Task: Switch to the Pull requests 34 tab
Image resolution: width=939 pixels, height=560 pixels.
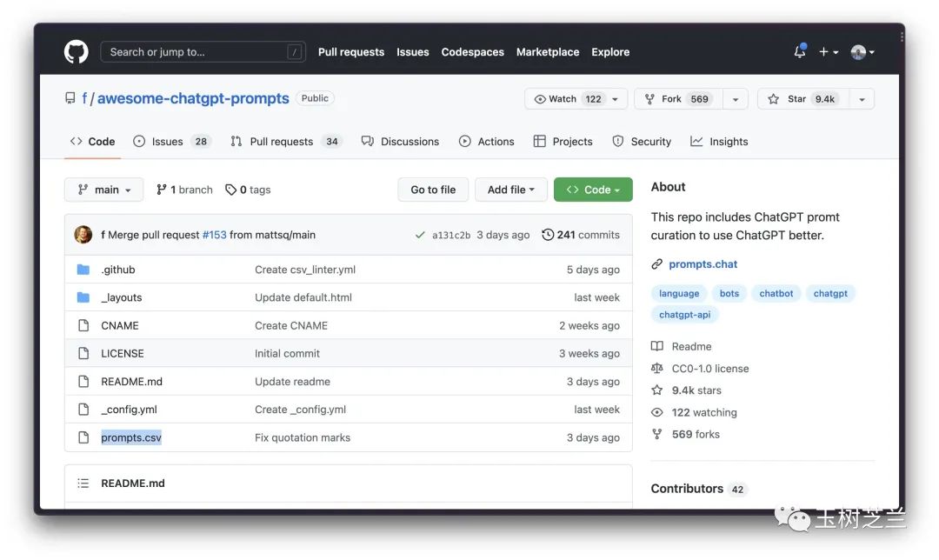Action: pyautogui.click(x=286, y=142)
